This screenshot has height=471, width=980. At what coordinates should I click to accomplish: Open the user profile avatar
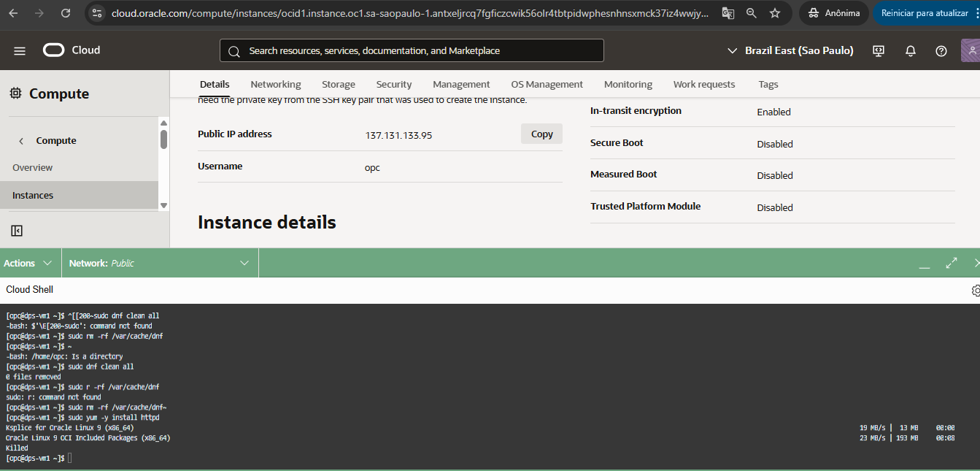971,50
